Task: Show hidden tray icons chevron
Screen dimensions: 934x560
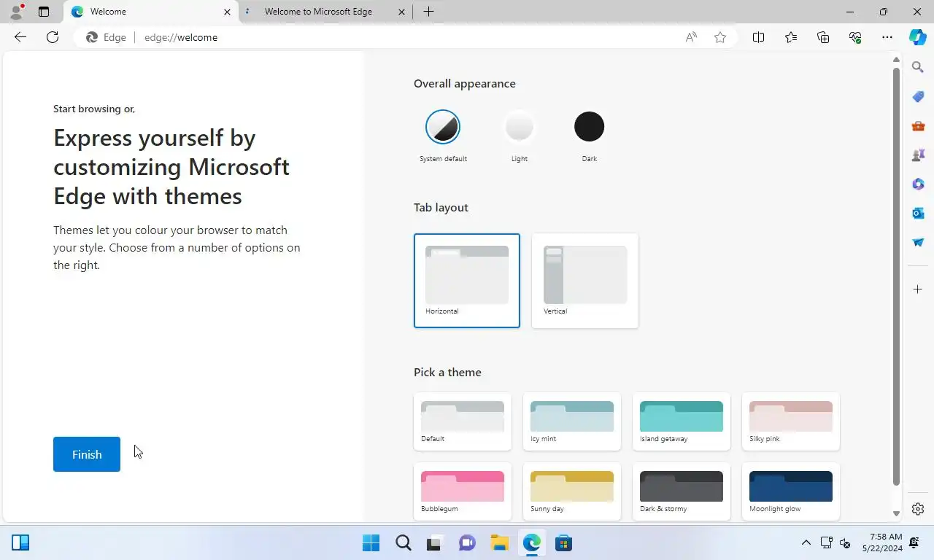Action: point(806,542)
